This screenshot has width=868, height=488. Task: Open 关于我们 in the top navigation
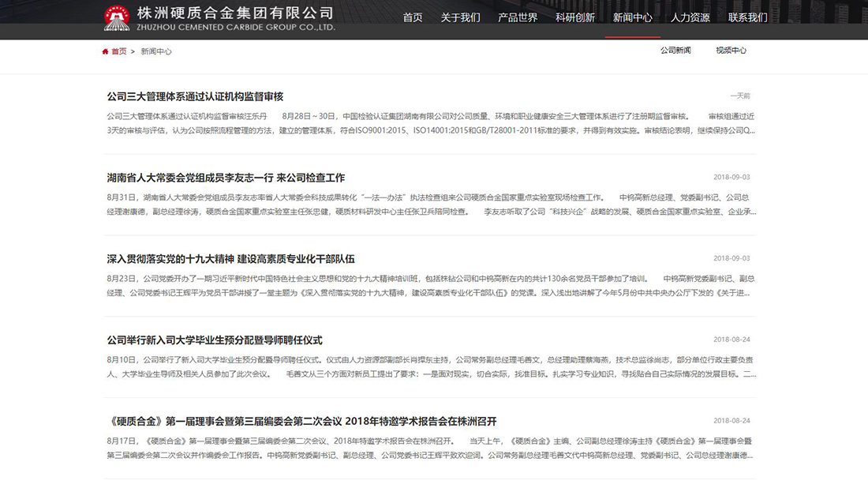[x=460, y=17]
